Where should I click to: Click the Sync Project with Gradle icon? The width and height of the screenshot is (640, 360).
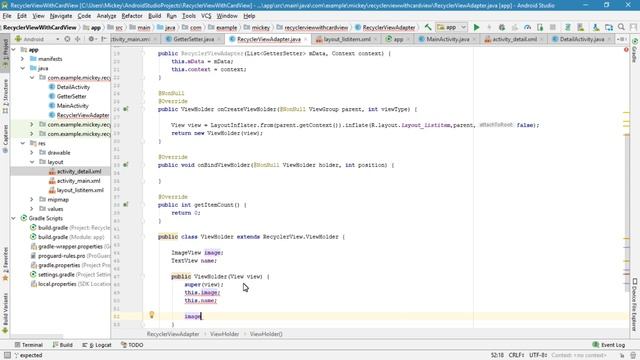pos(567,27)
